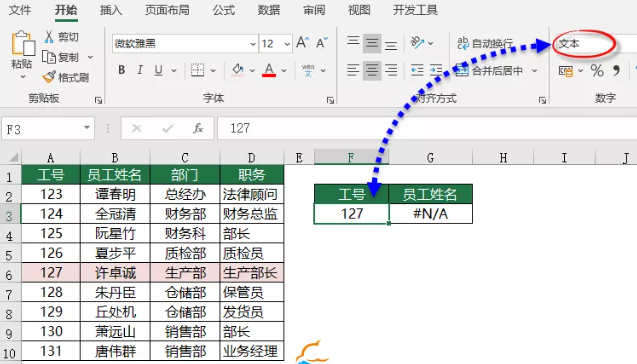Viewport: 637px width, 364px height.
Task: Open the font size dropdown
Action: (287, 43)
